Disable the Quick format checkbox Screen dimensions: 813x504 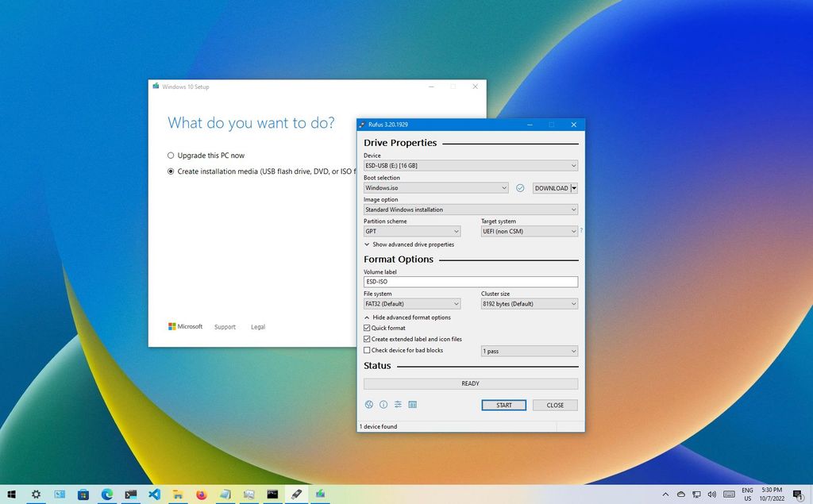point(367,328)
